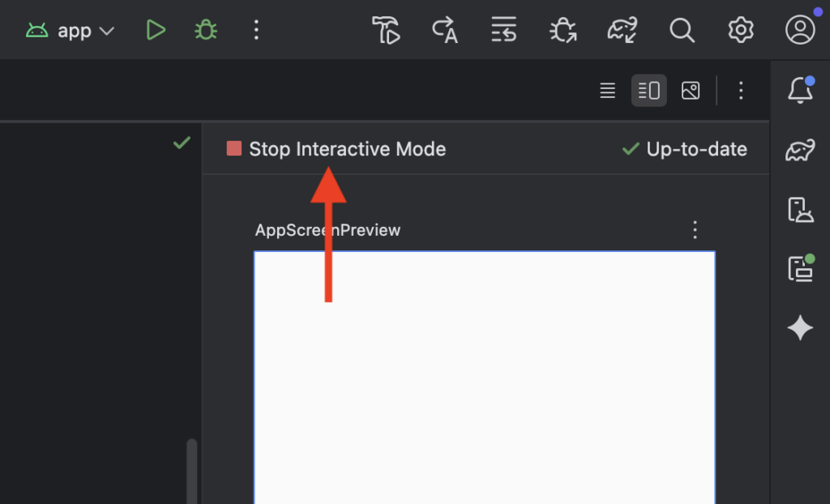Click the Apply Code Changes icon
Viewport: 830px width, 504px height.
(504, 31)
